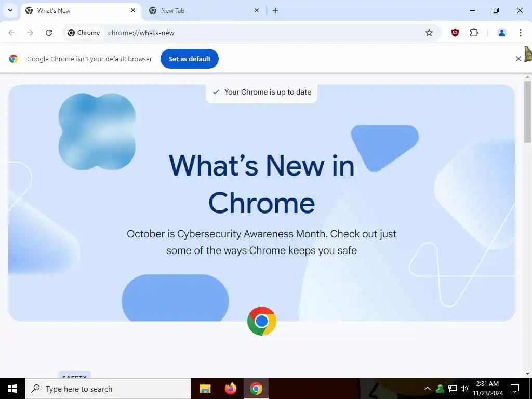532x399 pixels.
Task: Click the Set as default button
Action: point(189,59)
